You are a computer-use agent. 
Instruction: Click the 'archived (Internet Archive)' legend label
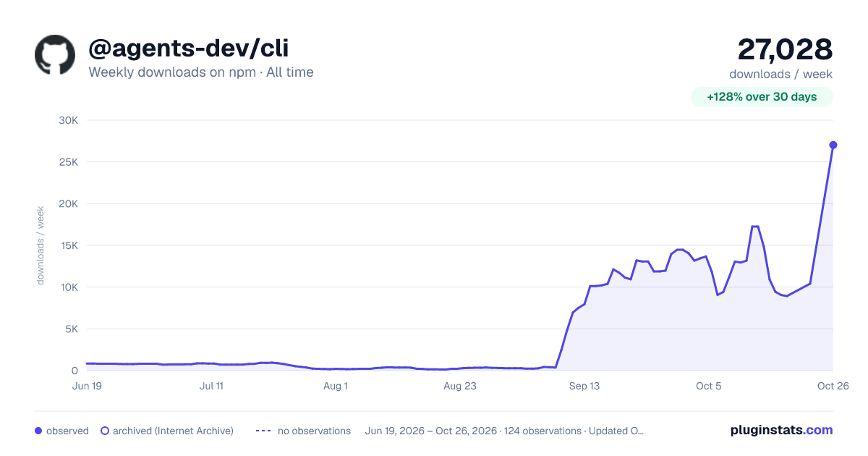point(173,431)
